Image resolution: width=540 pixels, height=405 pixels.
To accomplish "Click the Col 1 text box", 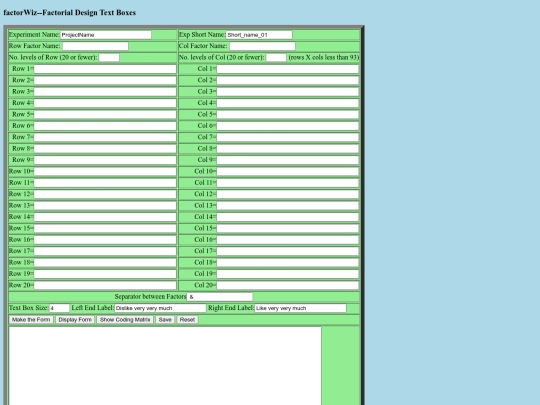I will [288, 69].
